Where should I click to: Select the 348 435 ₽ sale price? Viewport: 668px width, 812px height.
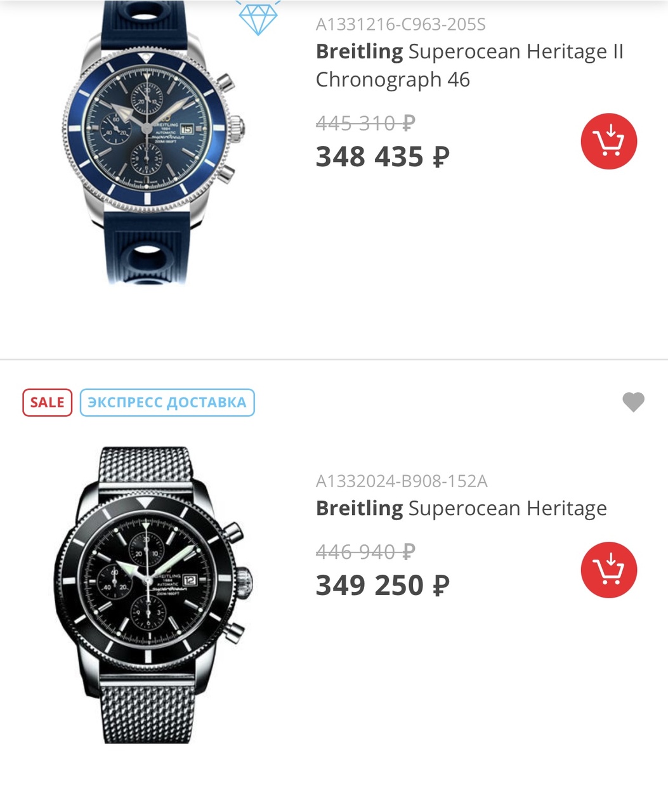[383, 157]
